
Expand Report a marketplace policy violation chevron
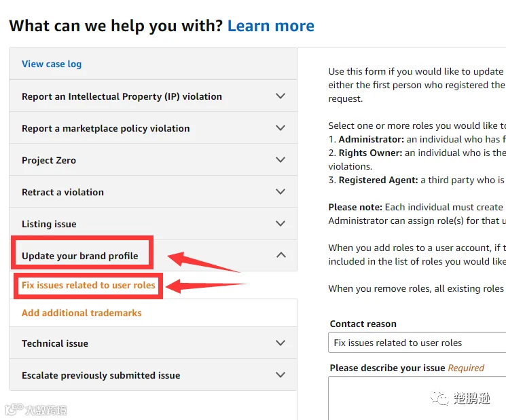(x=281, y=128)
